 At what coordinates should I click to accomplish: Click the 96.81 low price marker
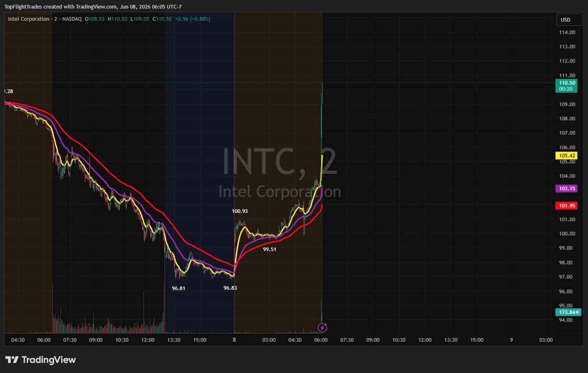178,288
